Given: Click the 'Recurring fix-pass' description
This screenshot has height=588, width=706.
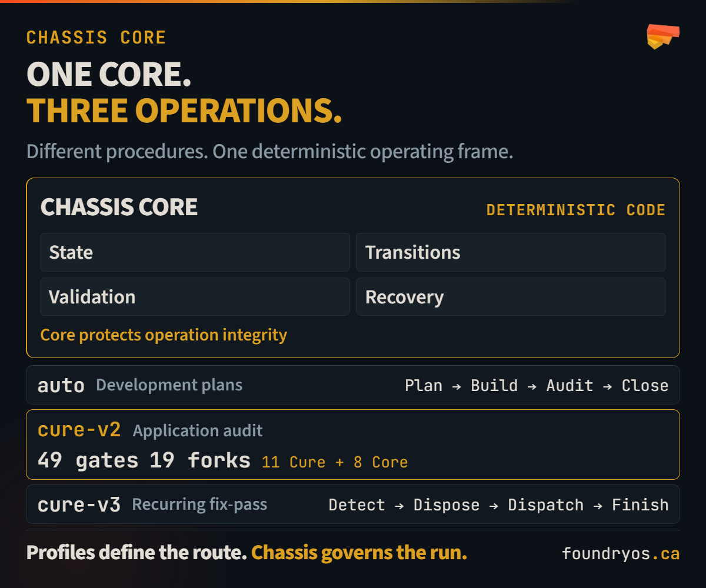Looking at the screenshot, I should [x=199, y=505].
